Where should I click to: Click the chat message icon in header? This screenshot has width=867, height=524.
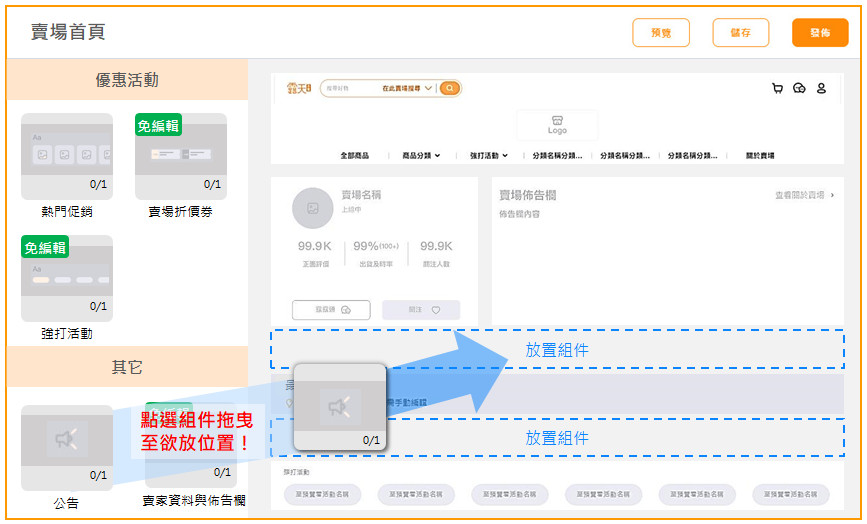[798, 88]
